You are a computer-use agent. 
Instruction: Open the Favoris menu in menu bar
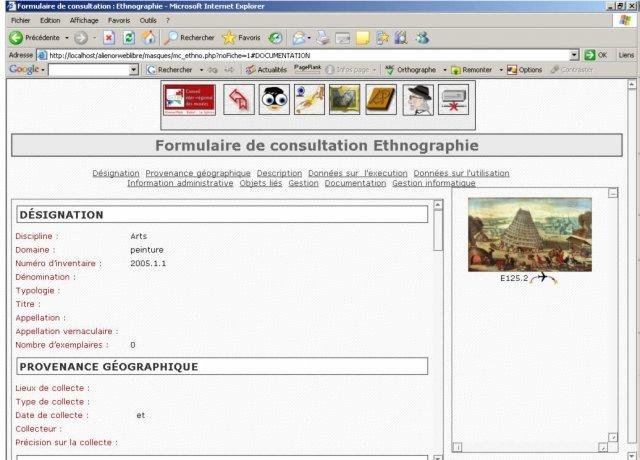119,20
